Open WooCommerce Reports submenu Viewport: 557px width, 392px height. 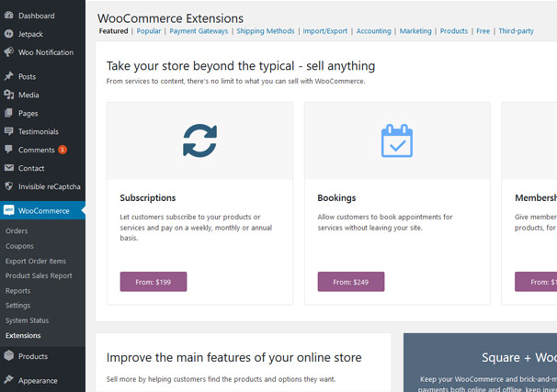click(17, 291)
